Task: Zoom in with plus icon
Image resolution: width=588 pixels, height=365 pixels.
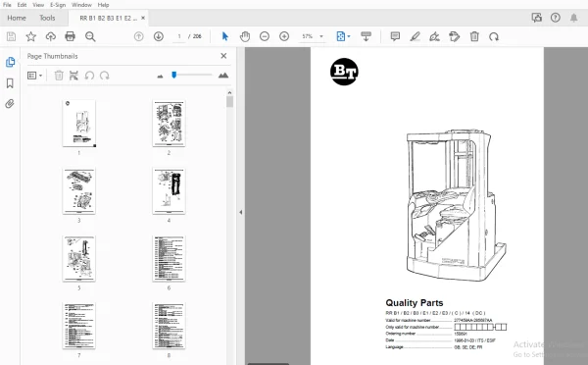Action: click(284, 36)
